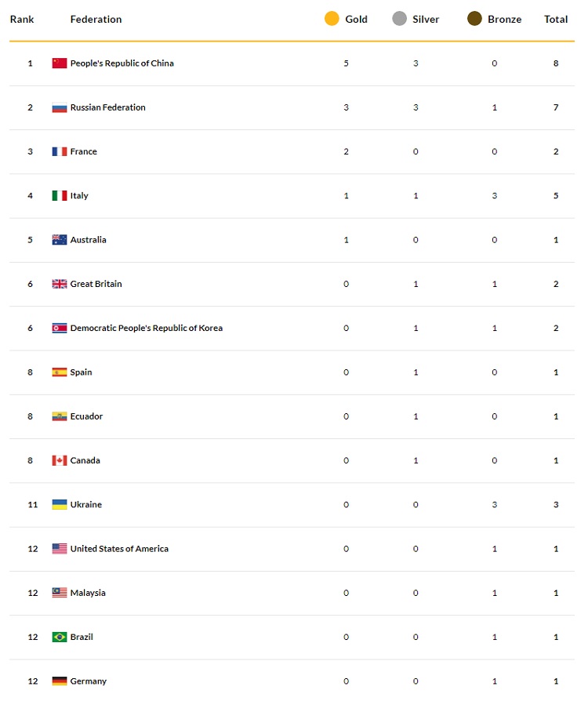This screenshot has width=588, height=701.
Task: Click the Brazil flag icon
Action: [60, 637]
